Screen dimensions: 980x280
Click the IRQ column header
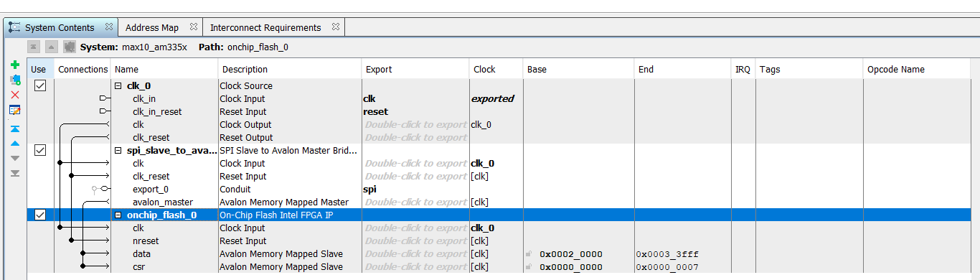[743, 69]
